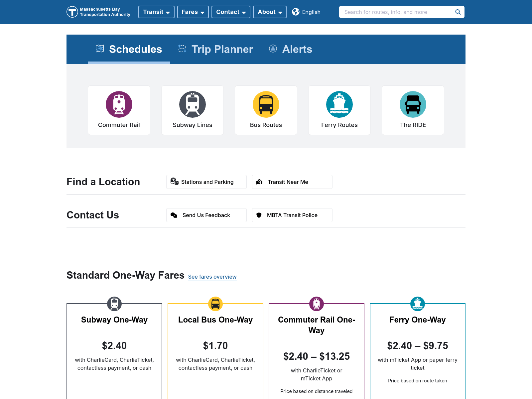Click the globe language icon
This screenshot has width=532, height=399.
[x=296, y=12]
